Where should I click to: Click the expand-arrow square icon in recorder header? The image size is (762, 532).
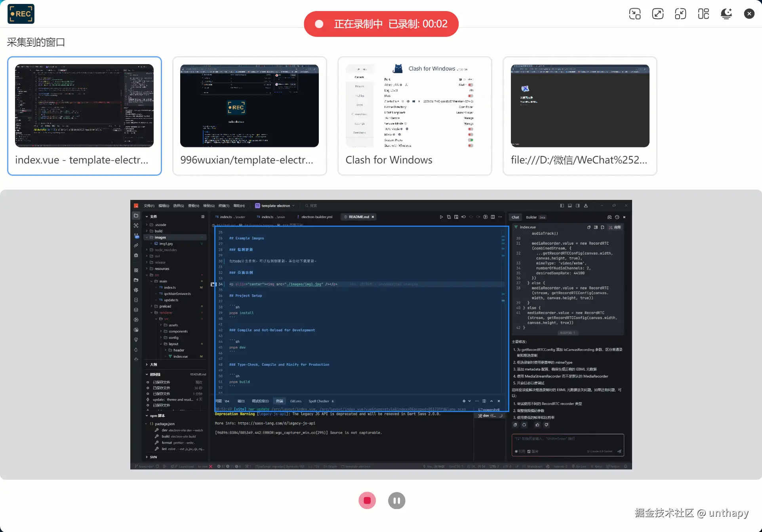click(x=658, y=14)
